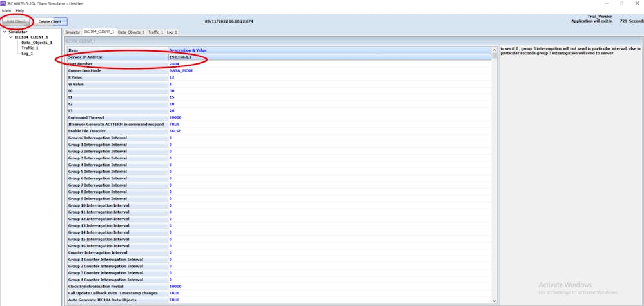Open the Main menu
The image size is (644, 306).
pyautogui.click(x=6, y=11)
